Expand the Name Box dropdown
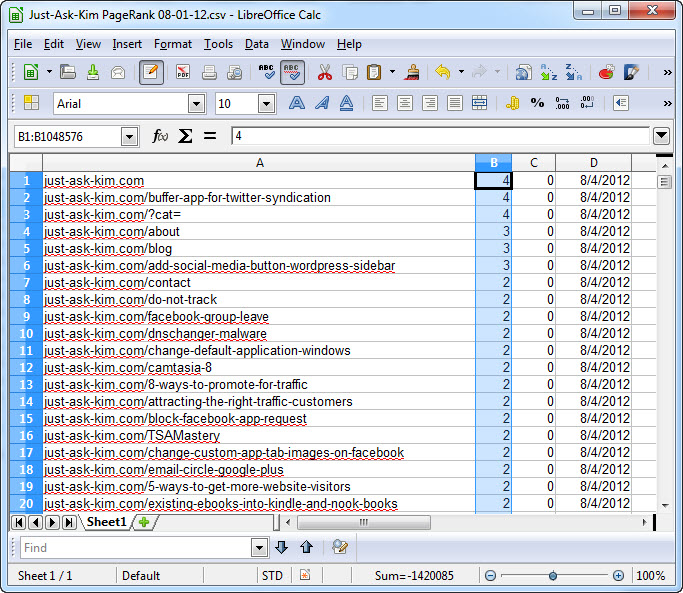This screenshot has width=683, height=593. tap(130, 136)
